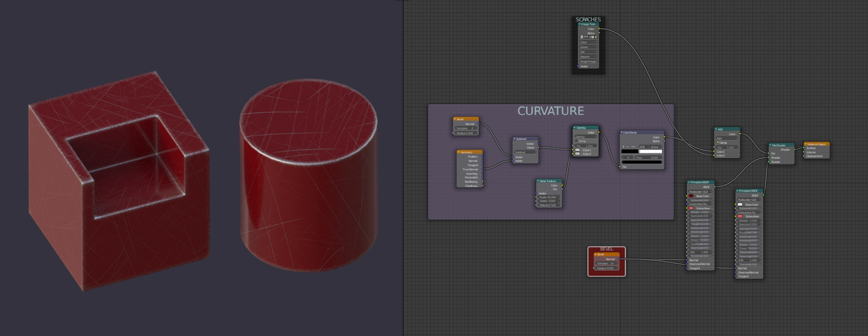Open the Overlay blend type dropdown
868x336 pixels.
click(586, 137)
